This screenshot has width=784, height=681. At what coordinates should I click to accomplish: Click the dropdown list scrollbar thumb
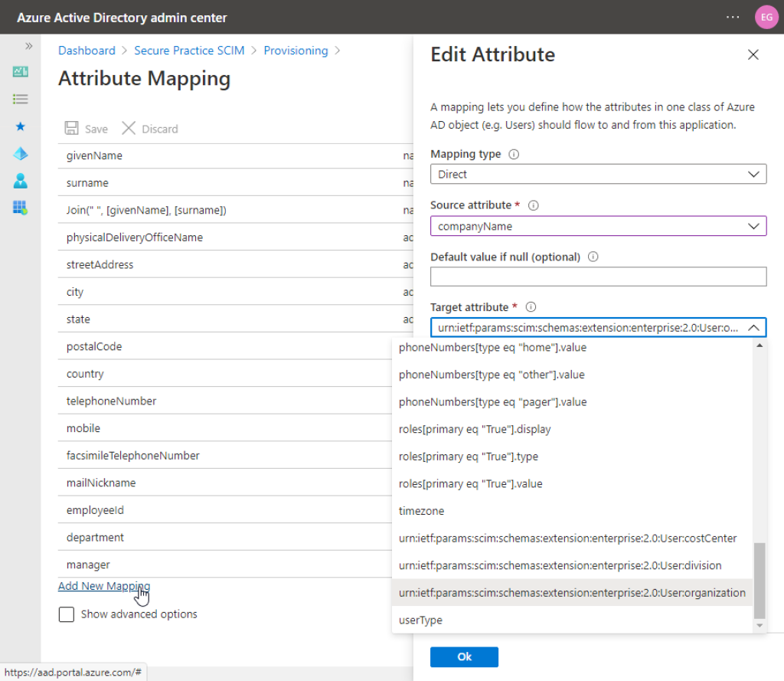759,580
